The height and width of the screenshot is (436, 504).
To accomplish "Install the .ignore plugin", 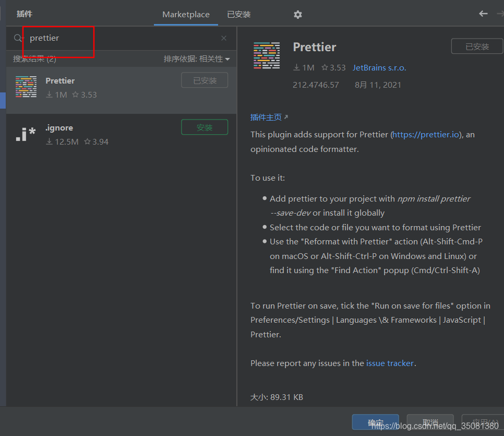I will (x=205, y=127).
